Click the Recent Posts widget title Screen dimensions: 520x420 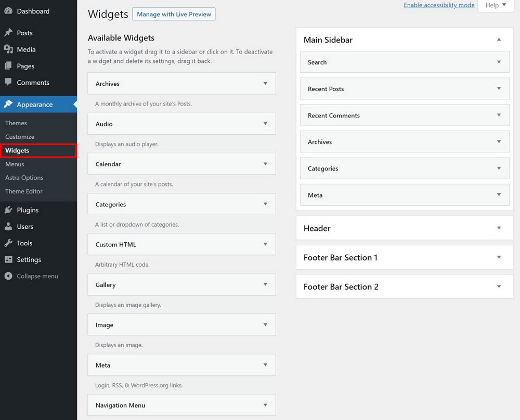[x=326, y=89]
